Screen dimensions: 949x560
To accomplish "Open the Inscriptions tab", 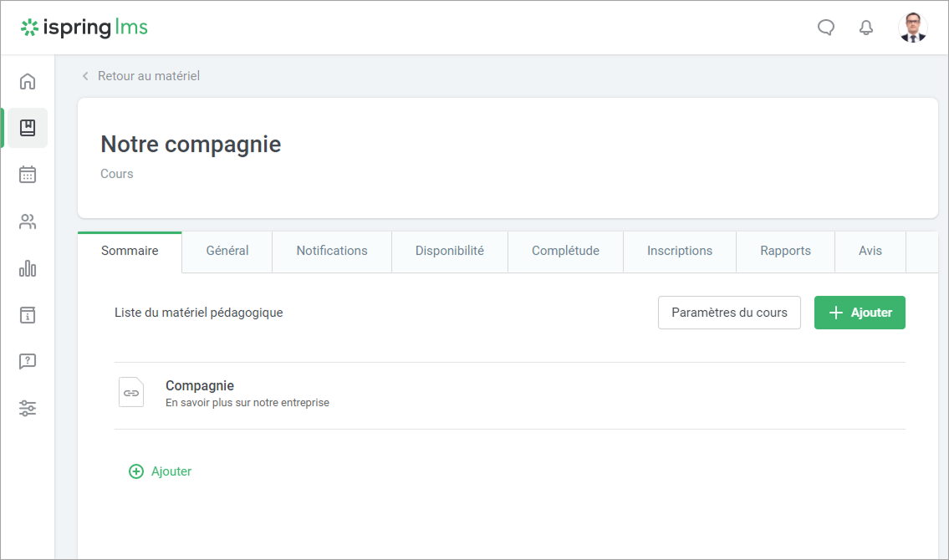I will (x=680, y=251).
